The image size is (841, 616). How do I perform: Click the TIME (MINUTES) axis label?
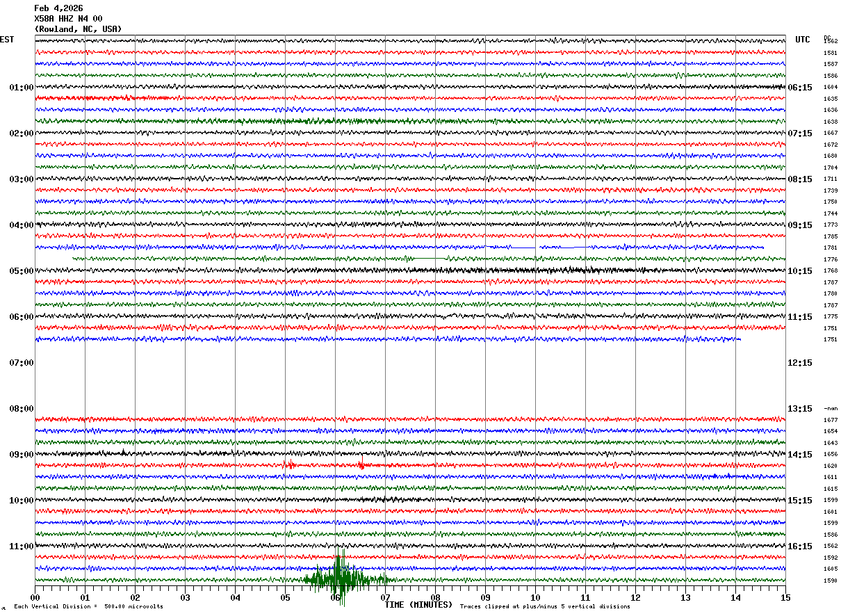point(418,605)
